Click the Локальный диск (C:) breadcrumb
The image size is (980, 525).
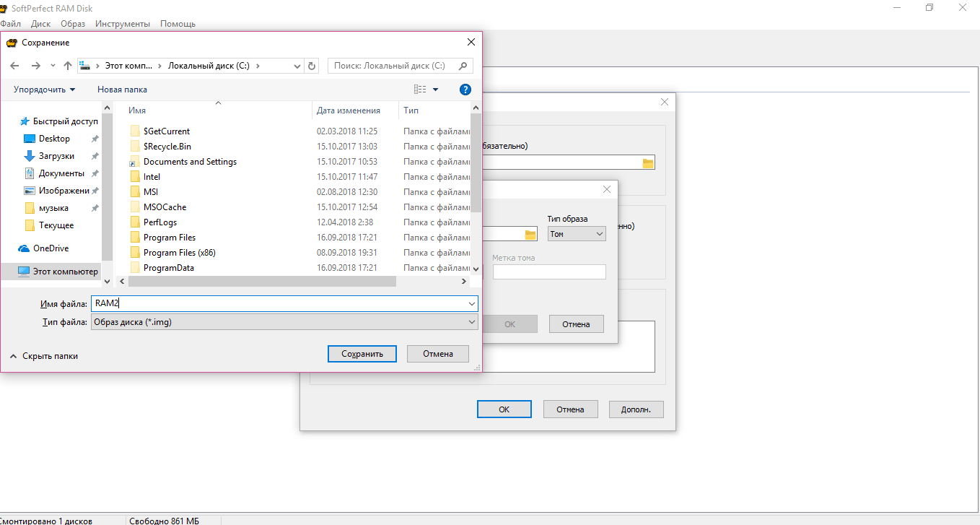pyautogui.click(x=209, y=66)
